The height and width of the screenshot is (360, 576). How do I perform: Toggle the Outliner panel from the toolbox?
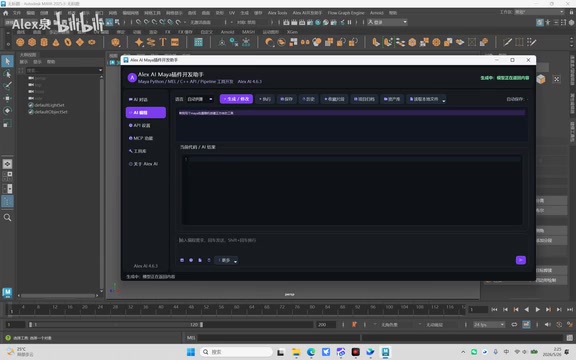point(7,201)
